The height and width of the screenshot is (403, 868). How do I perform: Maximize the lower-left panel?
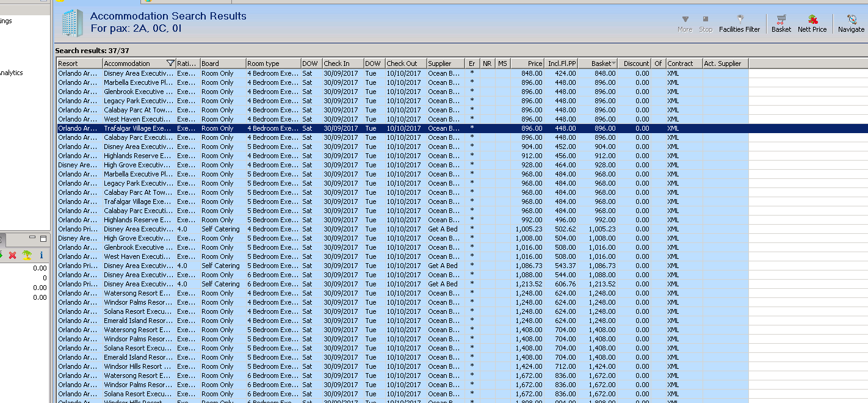click(43, 239)
